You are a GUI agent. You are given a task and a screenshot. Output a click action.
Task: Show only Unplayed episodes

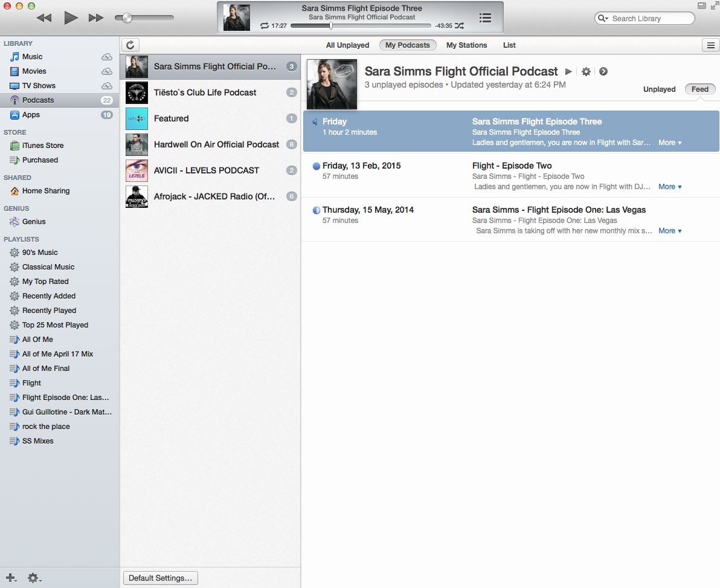659,89
